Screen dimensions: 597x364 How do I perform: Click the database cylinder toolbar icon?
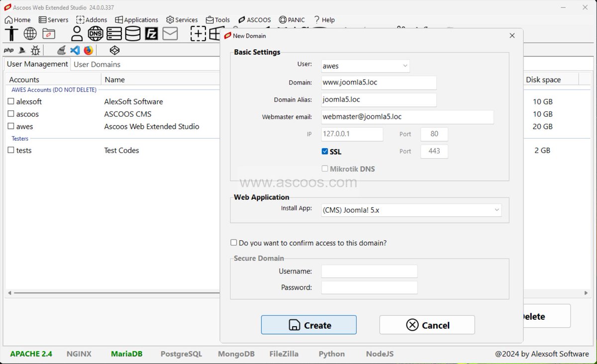point(133,34)
